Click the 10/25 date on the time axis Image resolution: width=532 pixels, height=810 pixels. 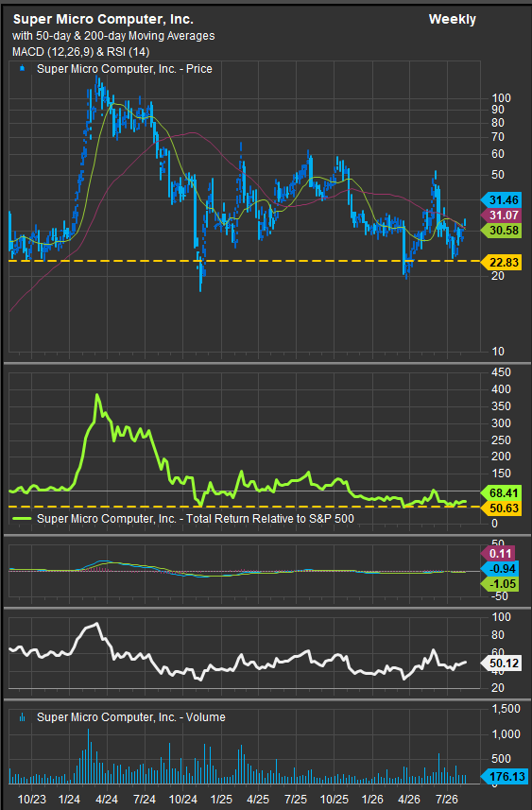tap(334, 800)
